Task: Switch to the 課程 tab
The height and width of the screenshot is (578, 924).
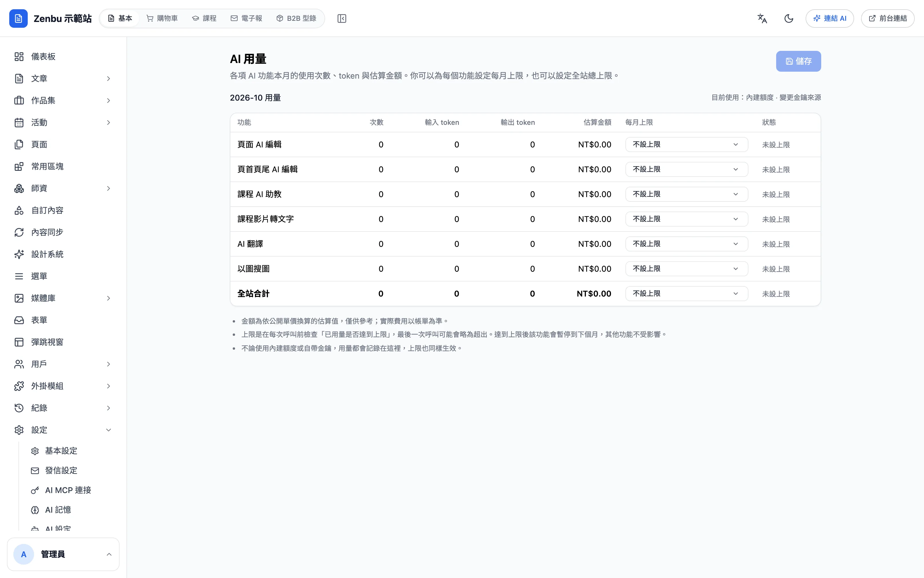Action: (204, 18)
